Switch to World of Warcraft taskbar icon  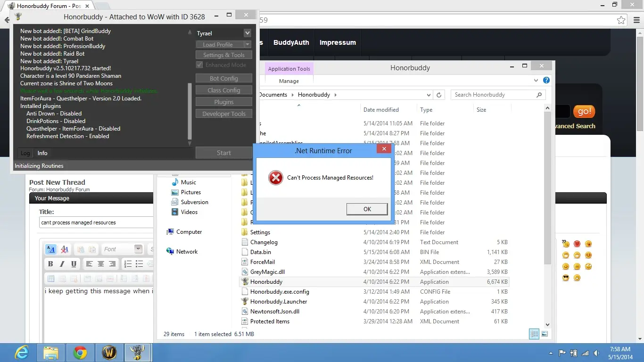coord(109,352)
